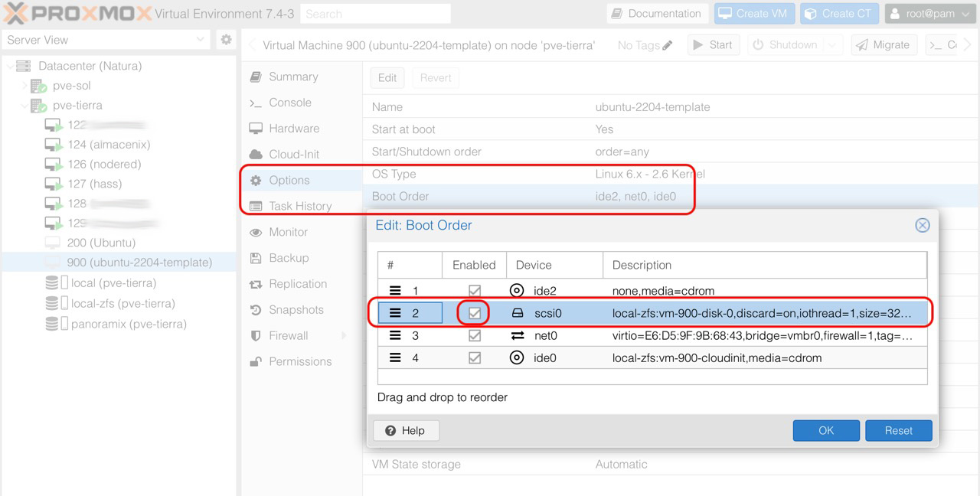Click the Enabled column header
Image resolution: width=980 pixels, height=496 pixels.
(x=474, y=265)
